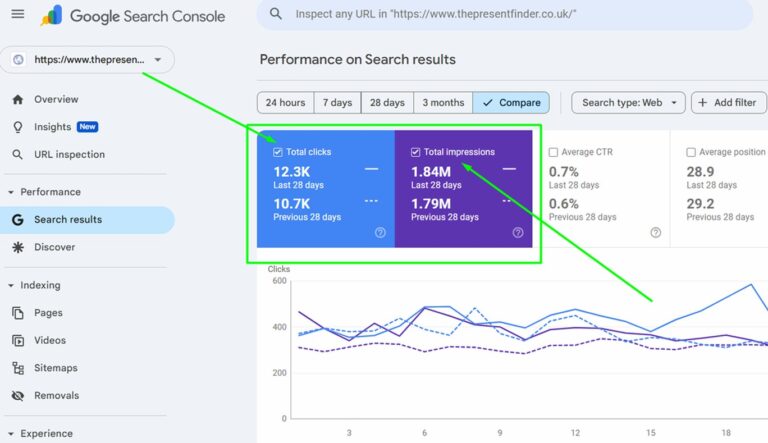768x443 pixels.
Task: Click help icon on Total clicks card
Action: pos(380,233)
